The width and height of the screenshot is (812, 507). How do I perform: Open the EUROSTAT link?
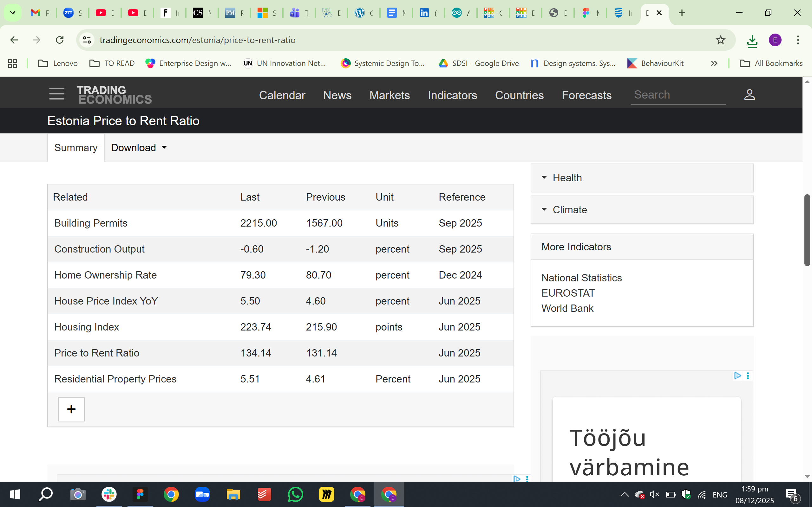(x=568, y=293)
